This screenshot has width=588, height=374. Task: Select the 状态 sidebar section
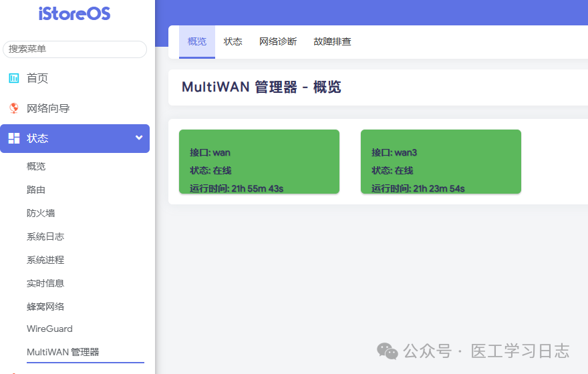point(75,138)
